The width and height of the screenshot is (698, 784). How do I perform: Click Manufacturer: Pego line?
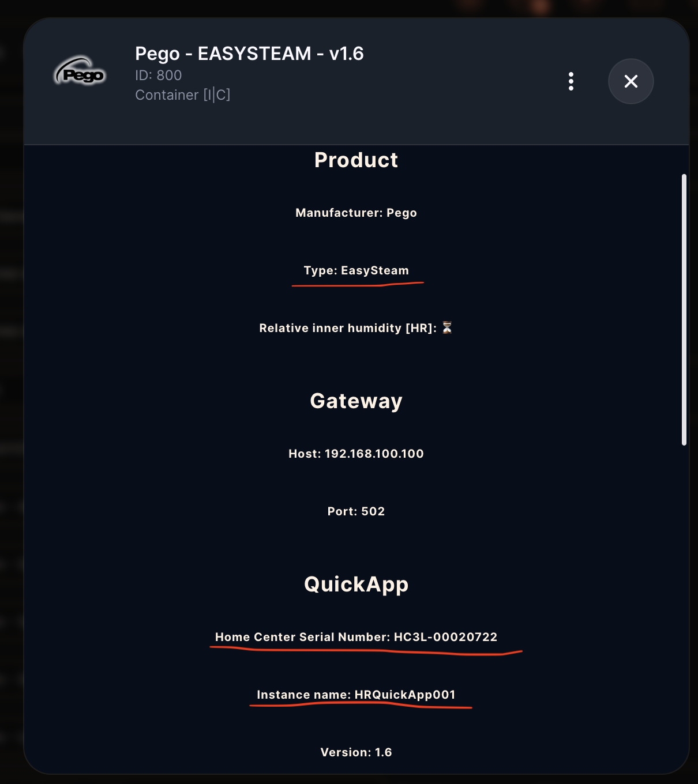pyautogui.click(x=356, y=213)
